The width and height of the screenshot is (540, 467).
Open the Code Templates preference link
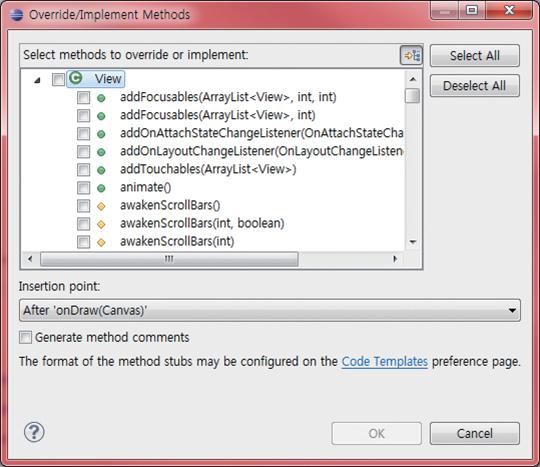pyautogui.click(x=385, y=361)
